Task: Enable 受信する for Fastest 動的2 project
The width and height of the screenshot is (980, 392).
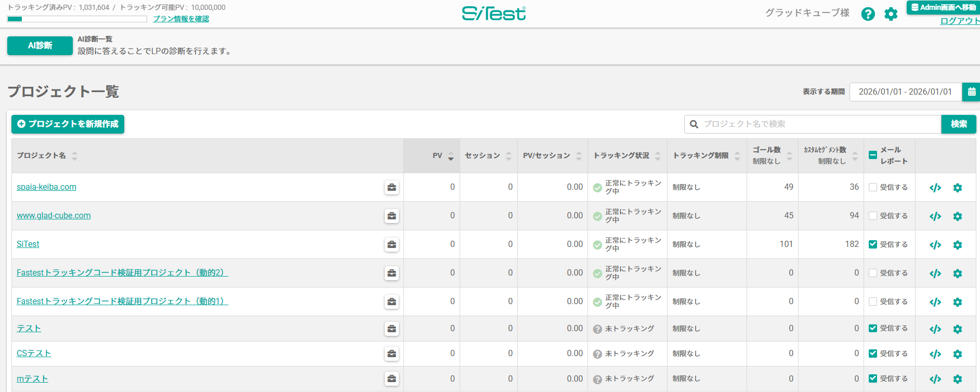Action: click(873, 273)
